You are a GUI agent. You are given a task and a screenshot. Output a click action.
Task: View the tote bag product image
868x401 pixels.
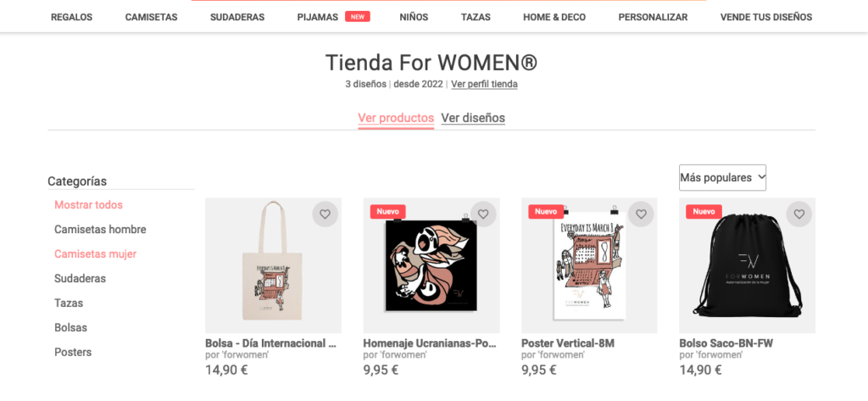274,266
